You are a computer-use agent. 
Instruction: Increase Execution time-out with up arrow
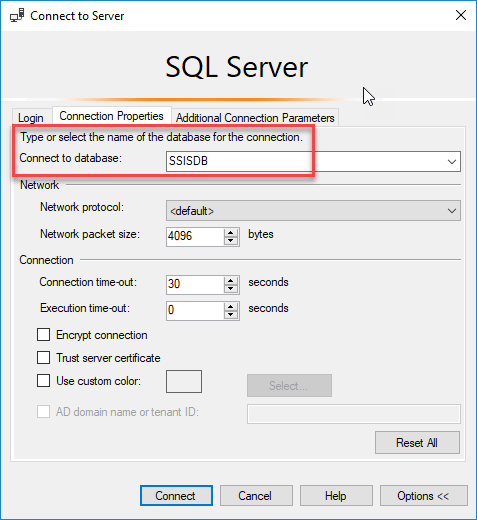click(231, 307)
